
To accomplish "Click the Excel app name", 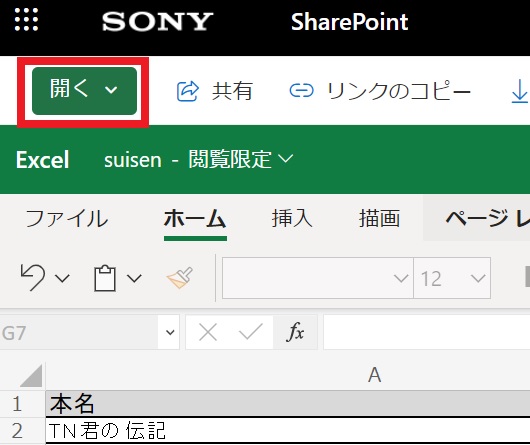I will click(x=43, y=160).
